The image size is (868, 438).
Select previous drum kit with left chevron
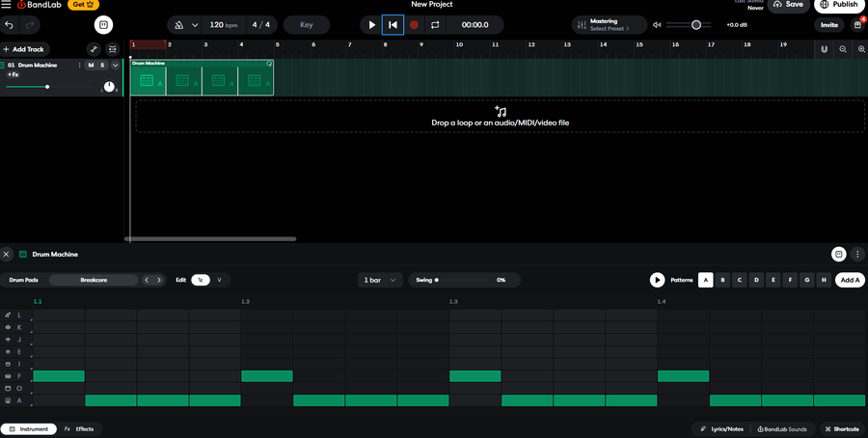[x=147, y=280]
